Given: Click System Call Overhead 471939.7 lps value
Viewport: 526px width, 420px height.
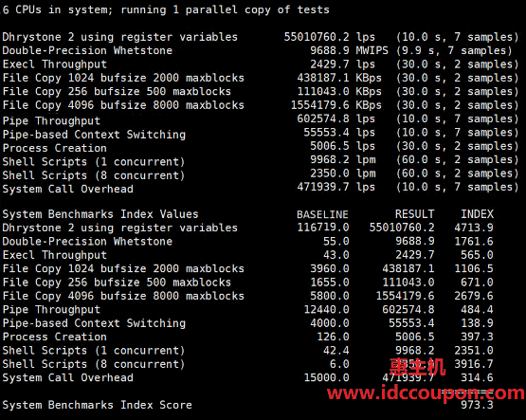Looking at the screenshot, I should [x=336, y=187].
